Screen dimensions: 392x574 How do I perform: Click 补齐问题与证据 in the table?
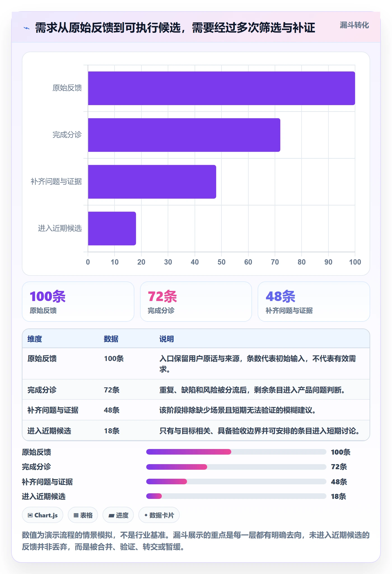click(x=53, y=410)
